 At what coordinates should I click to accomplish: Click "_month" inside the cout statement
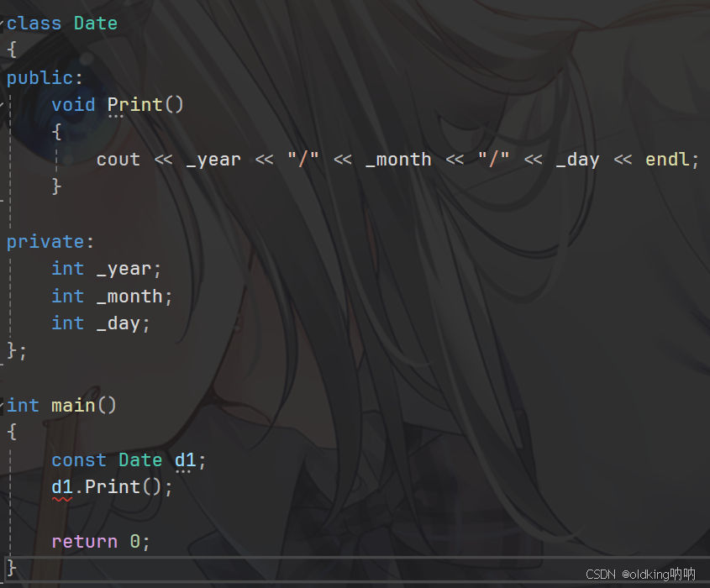tap(398, 160)
